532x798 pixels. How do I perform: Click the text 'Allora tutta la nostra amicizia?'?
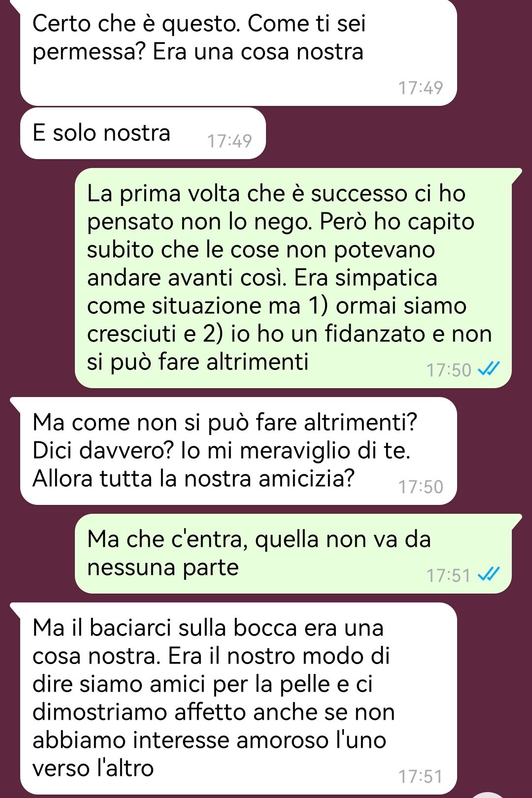tap(194, 478)
